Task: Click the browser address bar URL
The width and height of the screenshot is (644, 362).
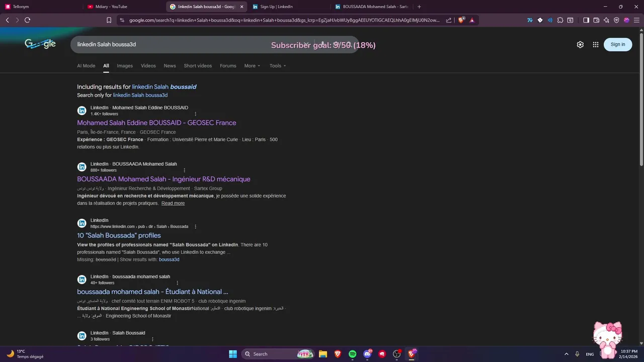Action: [284, 20]
